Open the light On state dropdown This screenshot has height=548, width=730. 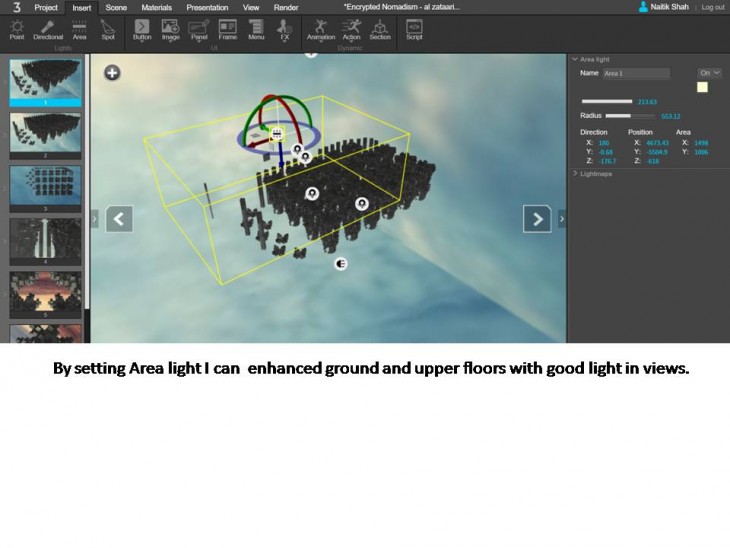[x=710, y=73]
